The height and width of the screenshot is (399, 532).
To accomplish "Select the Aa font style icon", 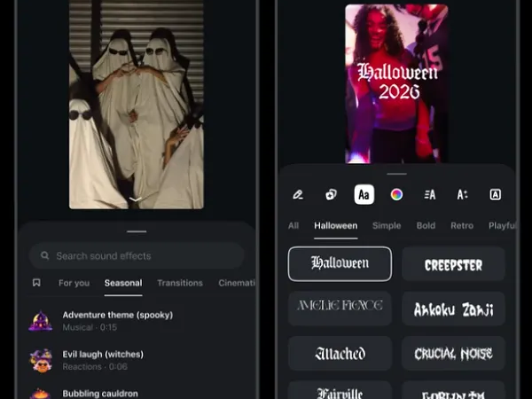I will point(364,195).
